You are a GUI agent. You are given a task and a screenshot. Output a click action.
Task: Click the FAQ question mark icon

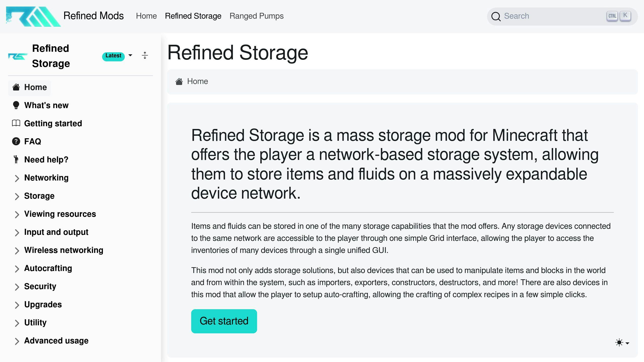pyautogui.click(x=16, y=142)
